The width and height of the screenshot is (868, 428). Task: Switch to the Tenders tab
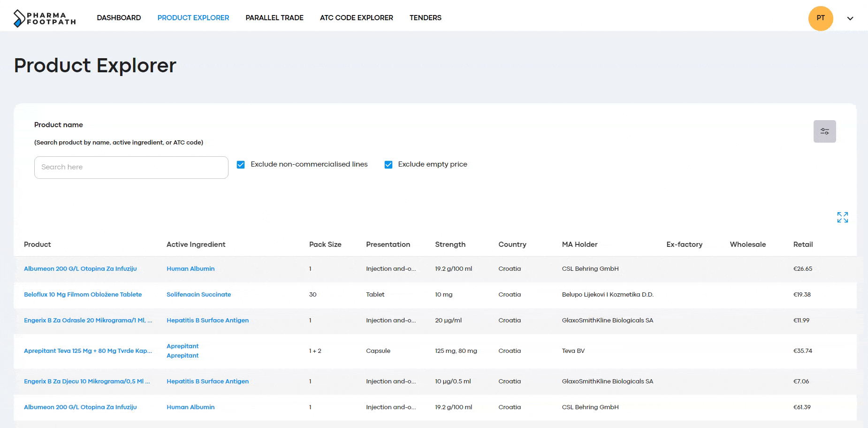pos(426,18)
